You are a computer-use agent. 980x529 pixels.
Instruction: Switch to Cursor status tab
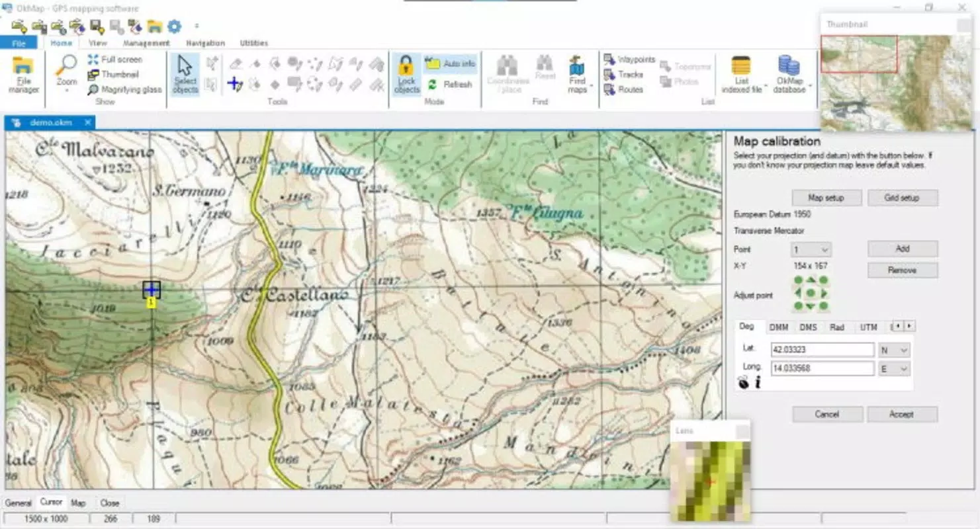pos(51,503)
